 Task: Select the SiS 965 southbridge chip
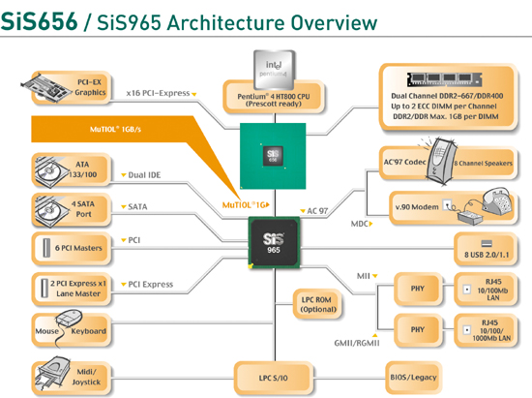(274, 242)
